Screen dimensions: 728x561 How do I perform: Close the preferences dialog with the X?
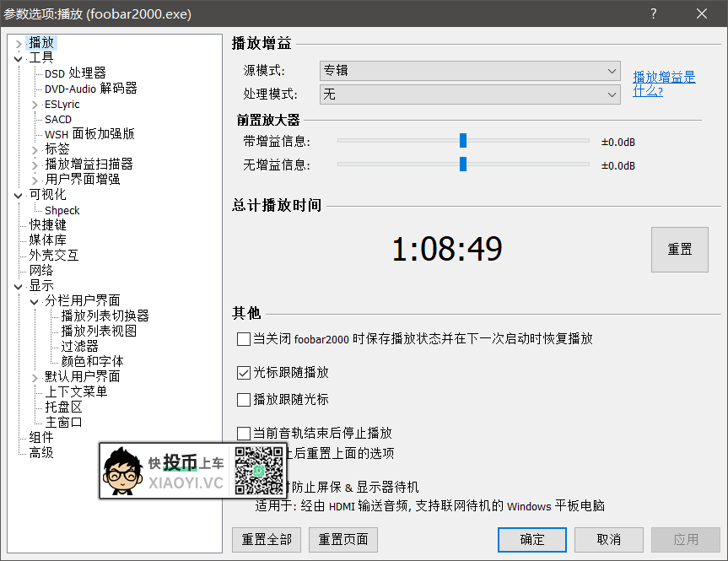coord(702,13)
